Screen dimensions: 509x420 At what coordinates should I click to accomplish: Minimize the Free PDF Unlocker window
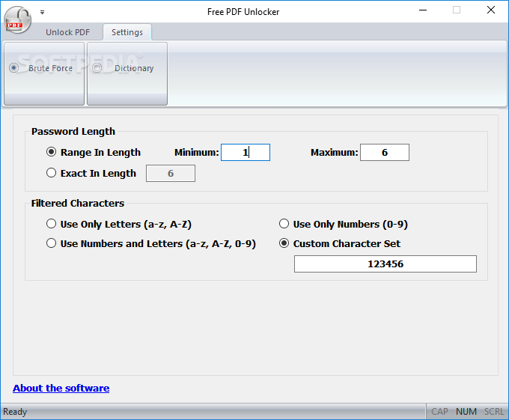(423, 10)
